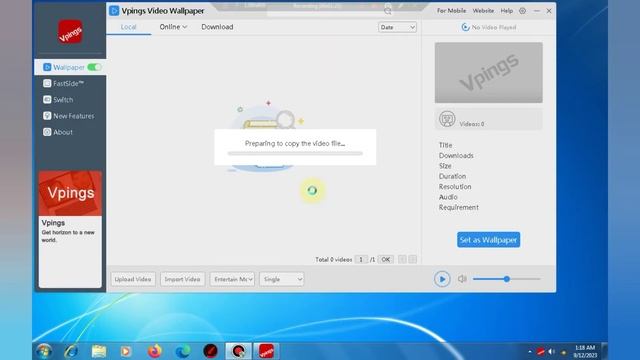Open New Features in the sidebar
640x360 pixels.
click(x=69, y=116)
